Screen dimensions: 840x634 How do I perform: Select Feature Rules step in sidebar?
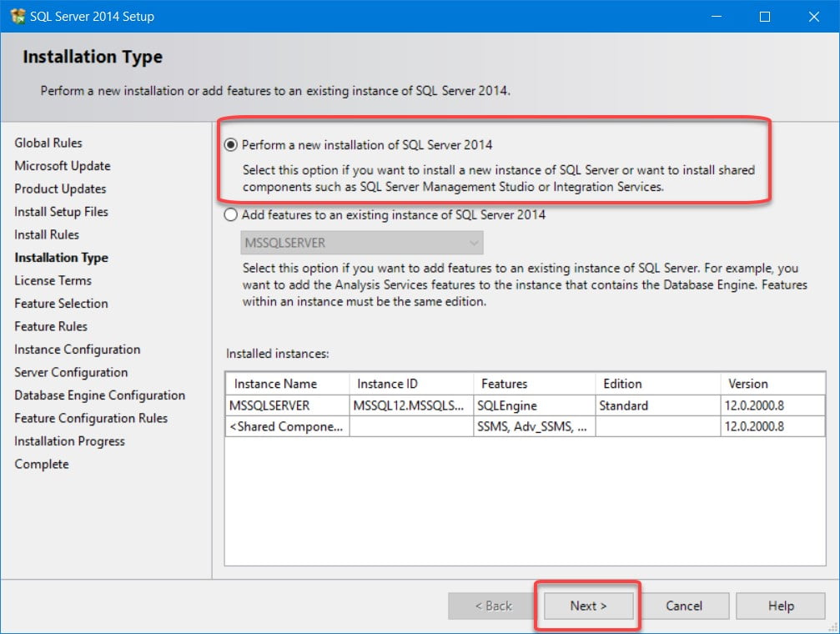tap(51, 326)
